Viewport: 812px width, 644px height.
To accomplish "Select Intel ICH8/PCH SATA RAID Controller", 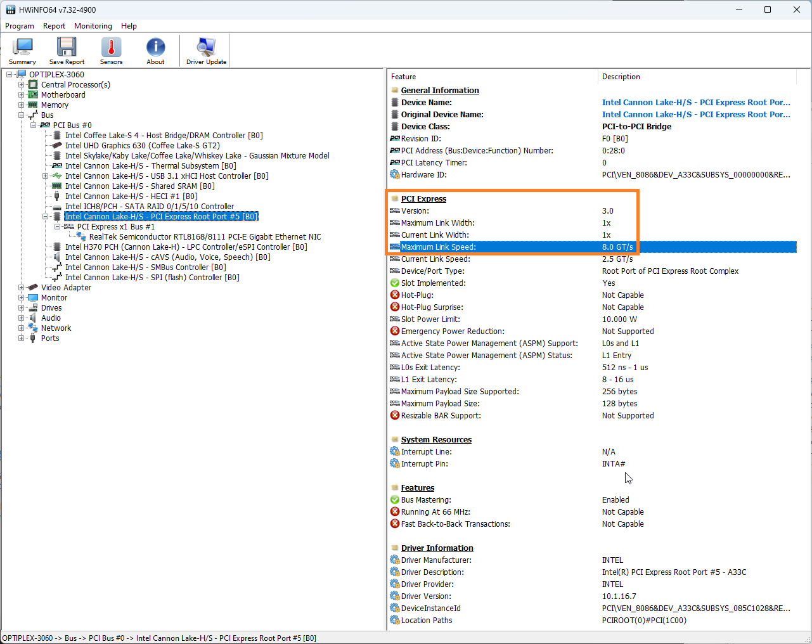I will coord(150,206).
